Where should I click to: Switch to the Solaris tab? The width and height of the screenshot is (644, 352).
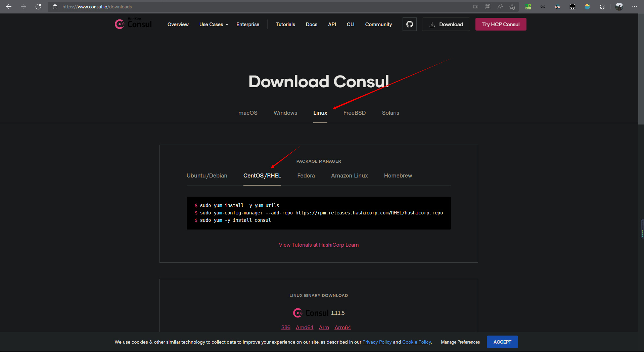[x=390, y=113]
